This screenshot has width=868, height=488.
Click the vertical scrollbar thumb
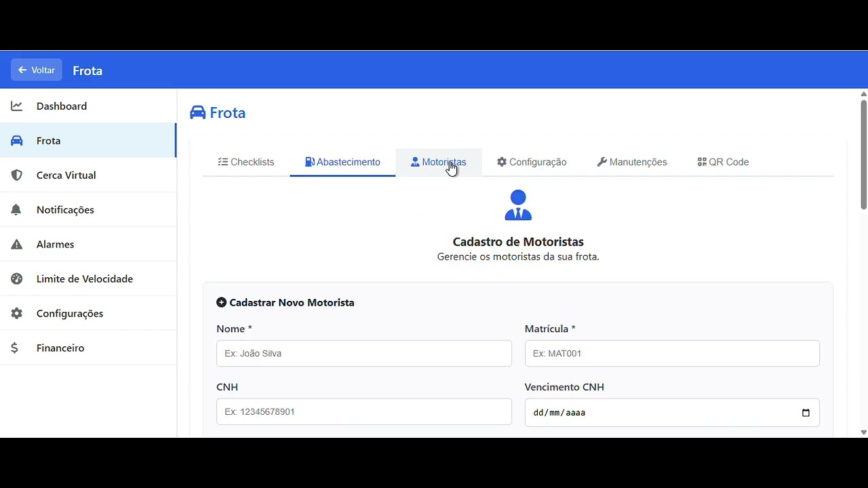[863, 155]
